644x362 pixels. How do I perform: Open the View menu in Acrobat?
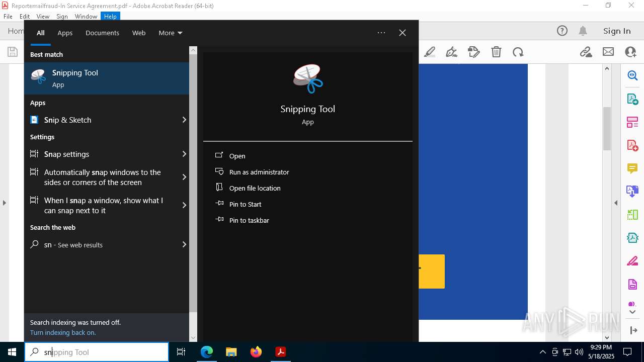click(43, 16)
